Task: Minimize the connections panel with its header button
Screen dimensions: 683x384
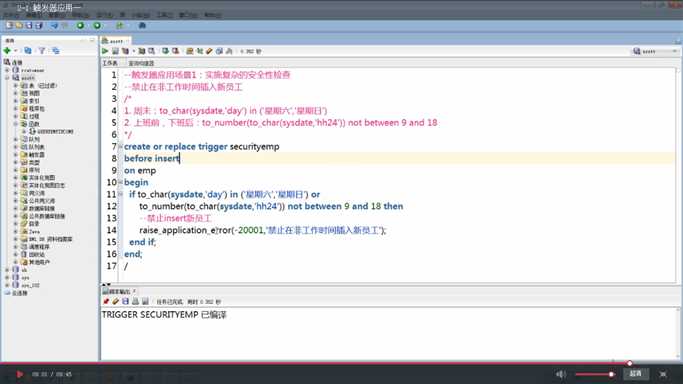Action: point(83,40)
